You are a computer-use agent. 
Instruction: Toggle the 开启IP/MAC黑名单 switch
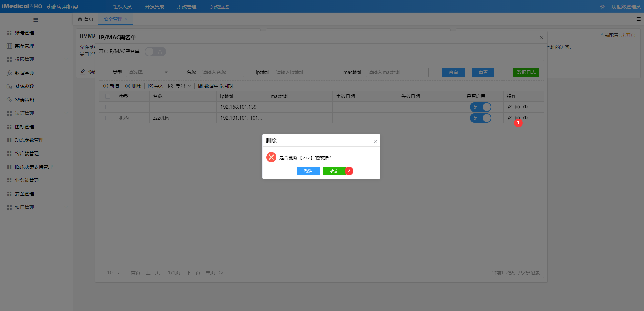click(155, 52)
